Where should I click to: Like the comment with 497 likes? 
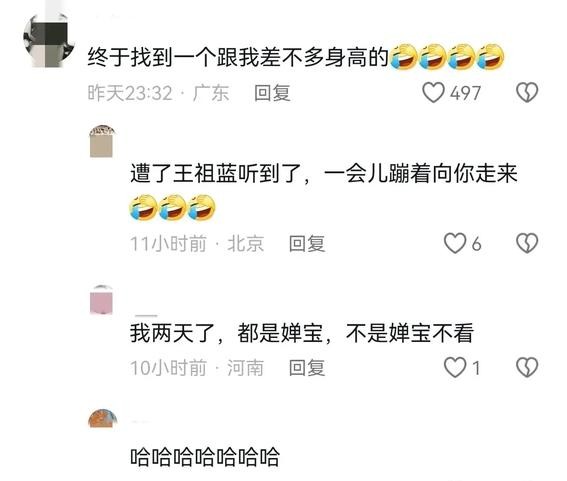click(433, 93)
